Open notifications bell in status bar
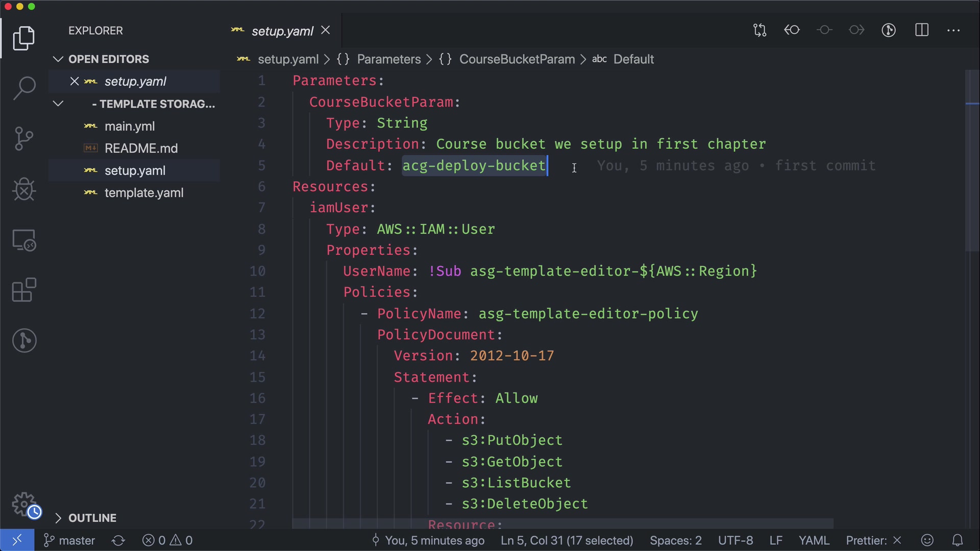 958,540
